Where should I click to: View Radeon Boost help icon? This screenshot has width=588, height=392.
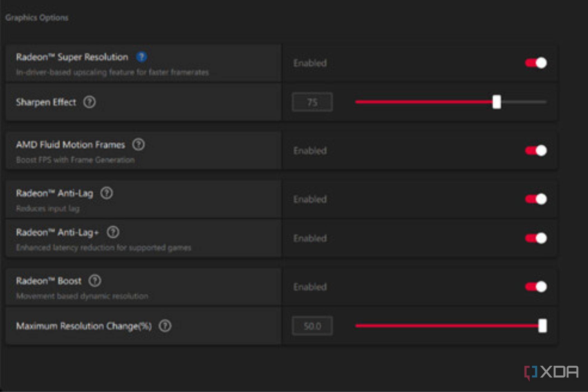(95, 281)
